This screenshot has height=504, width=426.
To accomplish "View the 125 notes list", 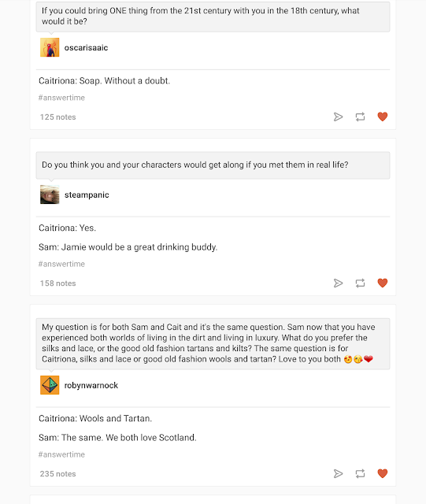I will point(57,117).
